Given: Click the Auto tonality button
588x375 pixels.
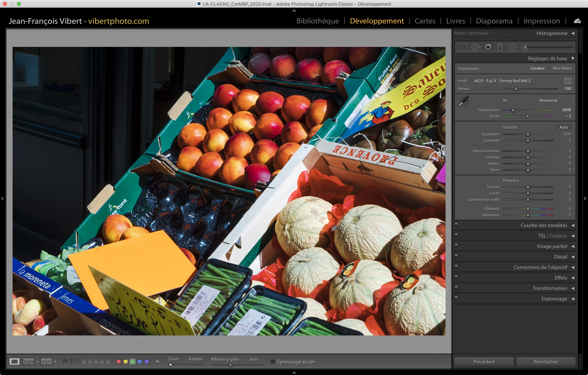Looking at the screenshot, I should click(x=563, y=127).
